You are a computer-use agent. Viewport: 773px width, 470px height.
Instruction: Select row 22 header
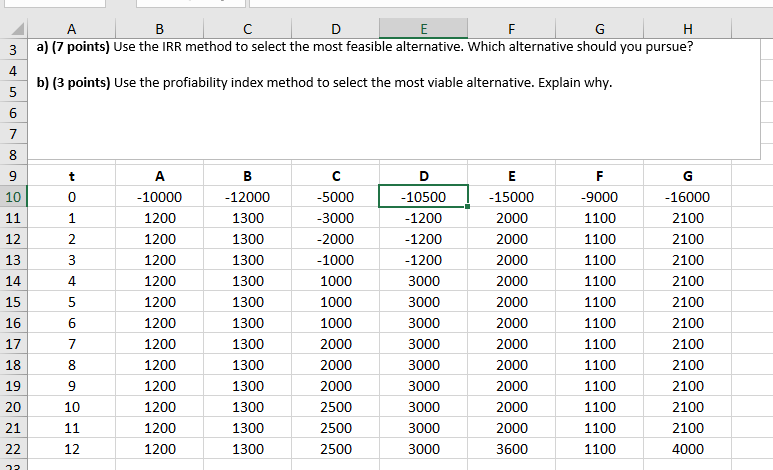[13, 449]
